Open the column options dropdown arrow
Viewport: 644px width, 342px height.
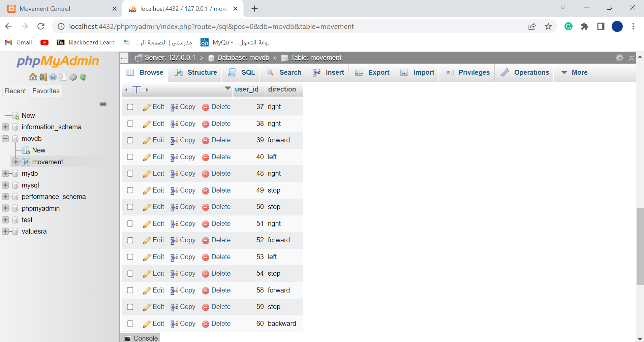point(228,89)
